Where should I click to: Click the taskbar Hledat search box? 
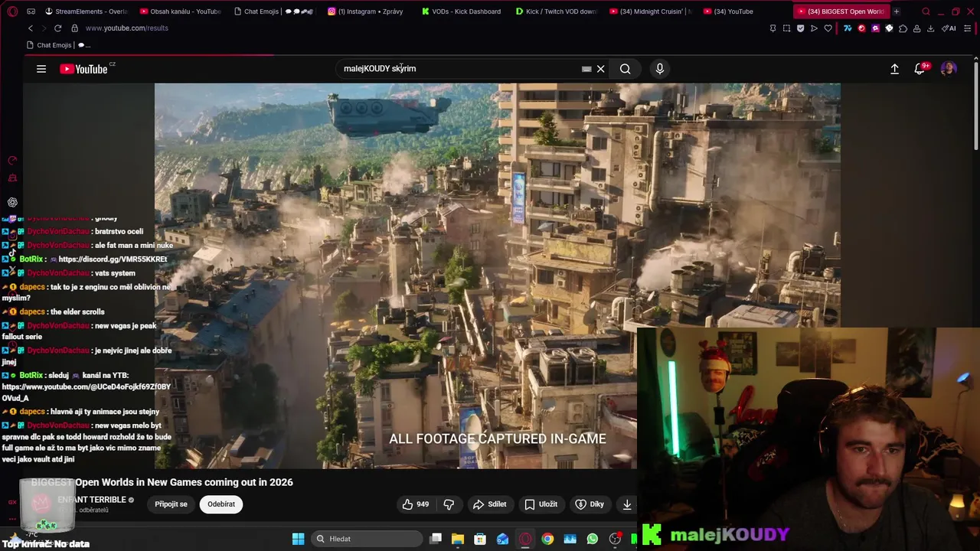pyautogui.click(x=367, y=539)
